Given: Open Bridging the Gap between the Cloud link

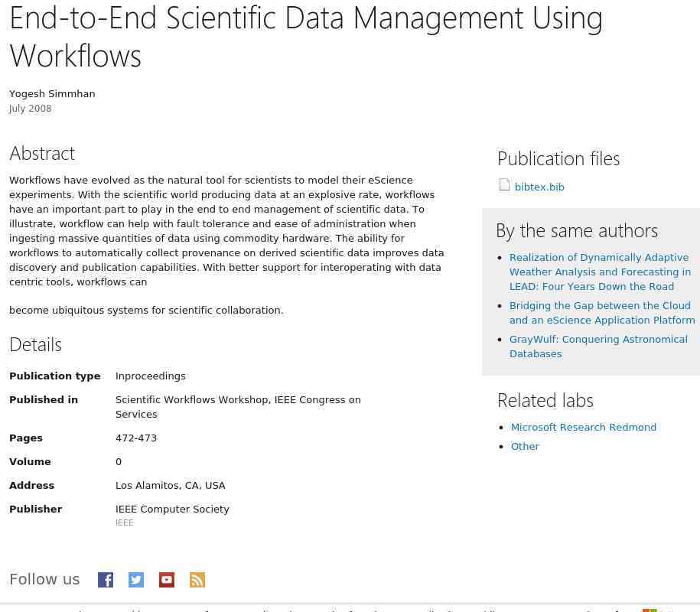Looking at the screenshot, I should pos(602,313).
